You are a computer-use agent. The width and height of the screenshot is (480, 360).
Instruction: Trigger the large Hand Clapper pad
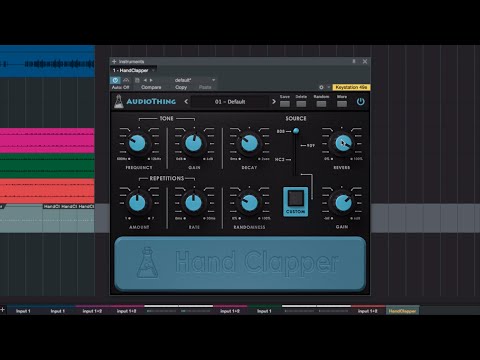240,263
